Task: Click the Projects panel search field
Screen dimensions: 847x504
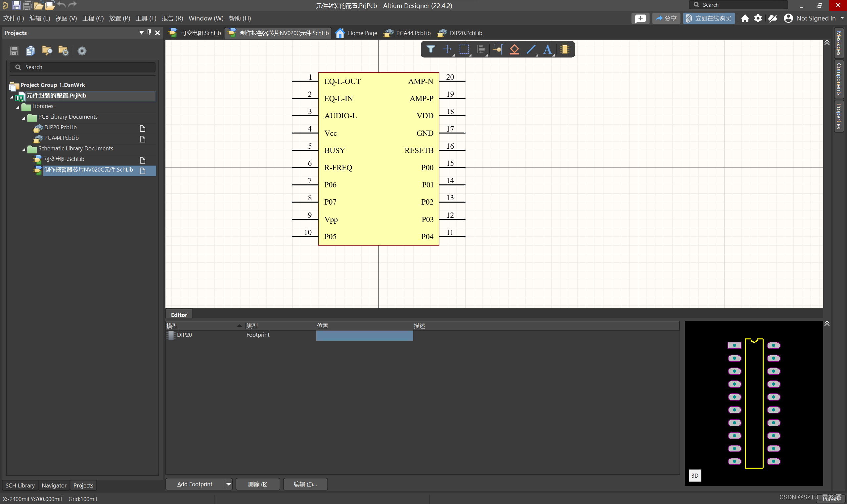Action: [x=83, y=67]
